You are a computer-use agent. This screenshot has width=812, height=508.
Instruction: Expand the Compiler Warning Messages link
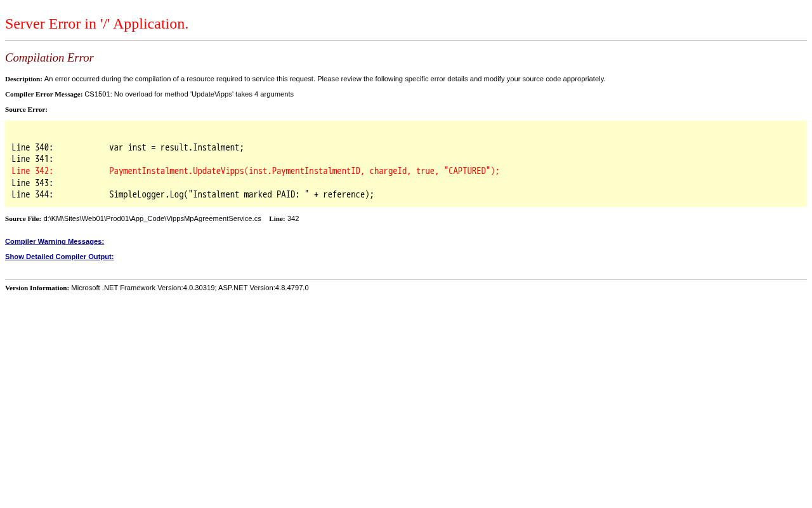(55, 241)
